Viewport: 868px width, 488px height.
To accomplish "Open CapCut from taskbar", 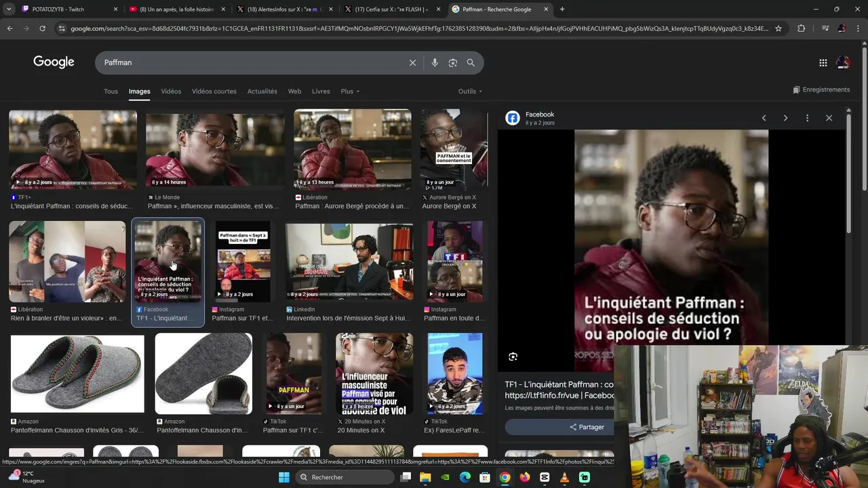I will point(545,477).
